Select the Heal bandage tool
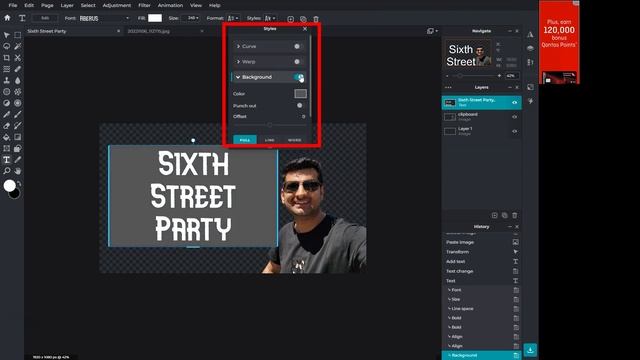The width and height of the screenshot is (640, 360). pyautogui.click(x=18, y=69)
